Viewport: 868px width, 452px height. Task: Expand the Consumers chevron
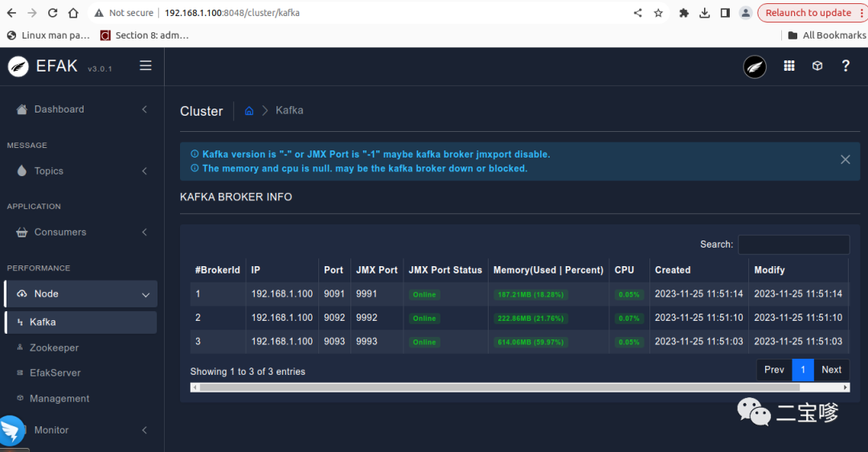[x=145, y=232]
